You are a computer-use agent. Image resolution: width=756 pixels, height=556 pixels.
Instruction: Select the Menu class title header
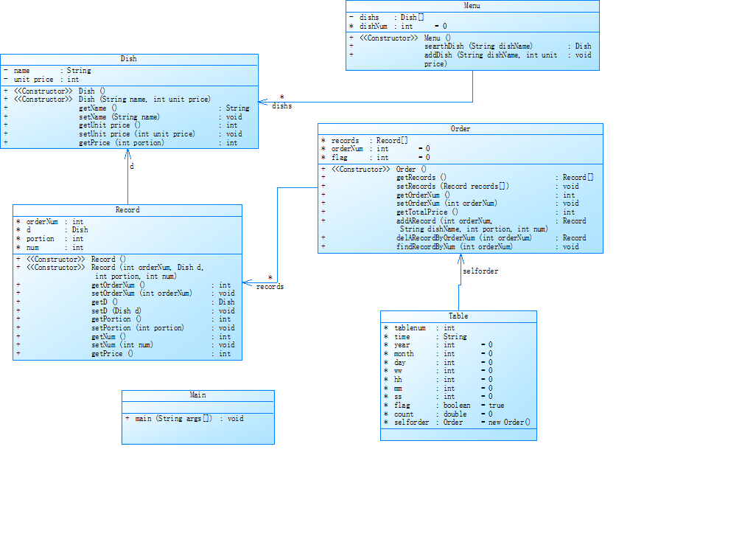tap(472, 6)
